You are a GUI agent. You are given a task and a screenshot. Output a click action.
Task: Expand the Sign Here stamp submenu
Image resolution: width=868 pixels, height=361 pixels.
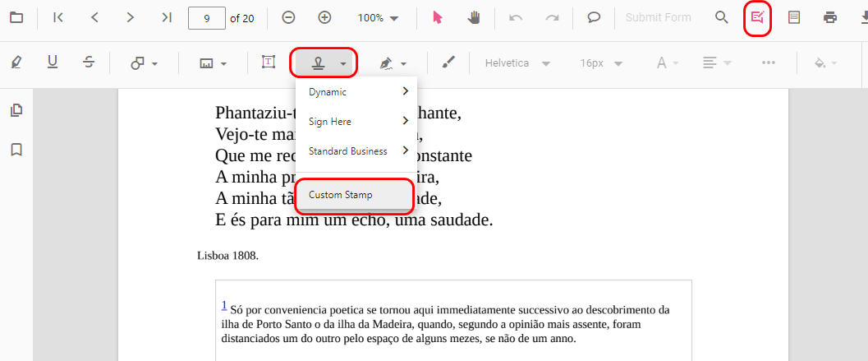[x=356, y=121]
